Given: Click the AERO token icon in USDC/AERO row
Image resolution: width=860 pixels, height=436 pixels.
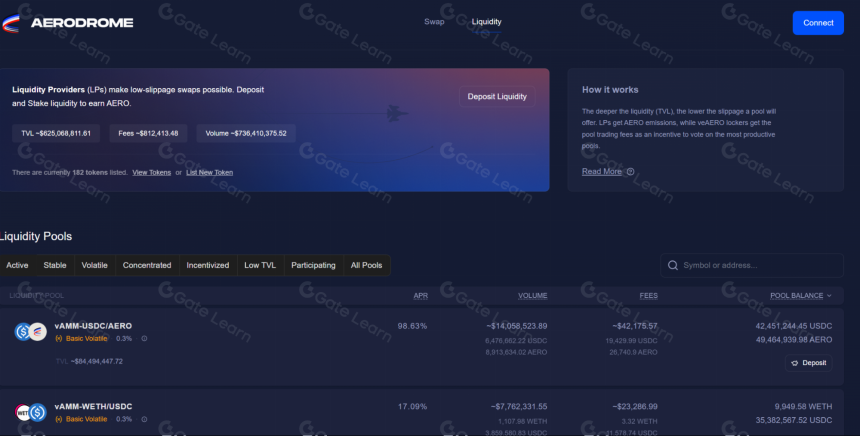Looking at the screenshot, I should 38,332.
